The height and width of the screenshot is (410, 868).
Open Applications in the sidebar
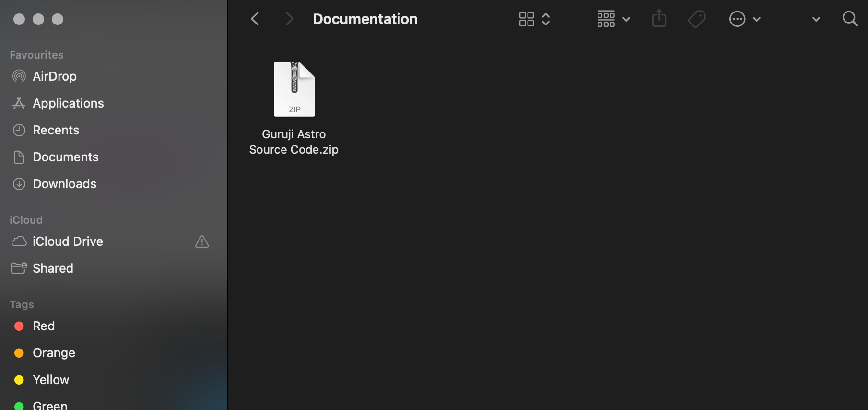68,103
